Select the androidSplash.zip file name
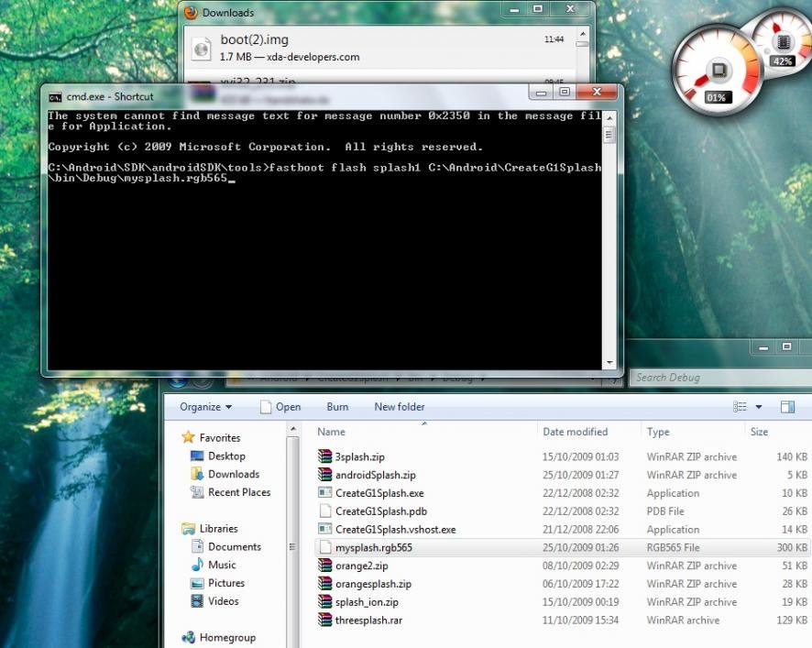Viewport: 812px width, 648px height. point(376,475)
